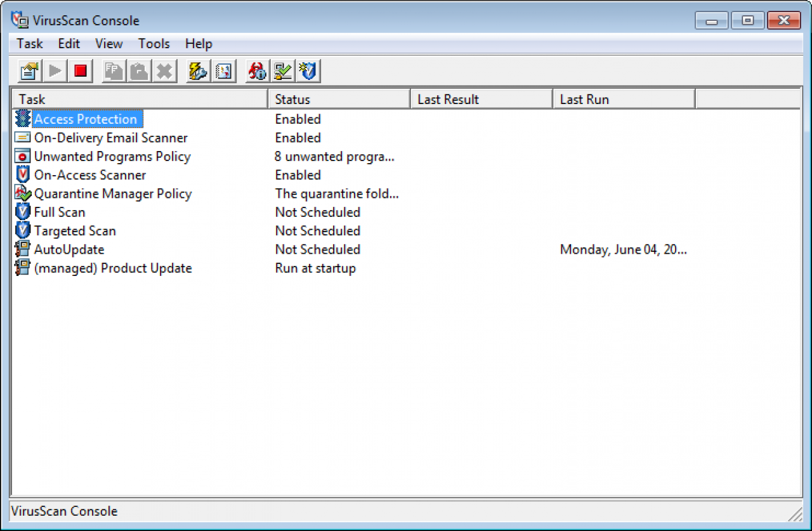Screen dimensions: 812x531
Task: Click the notebook log toolbar icon
Action: click(224, 71)
